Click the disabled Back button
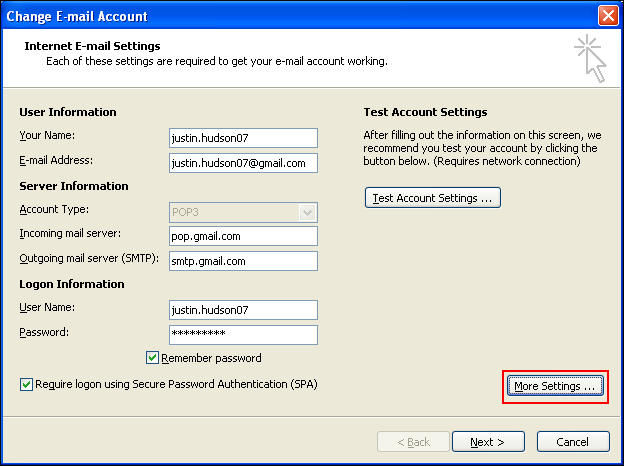 (x=413, y=442)
